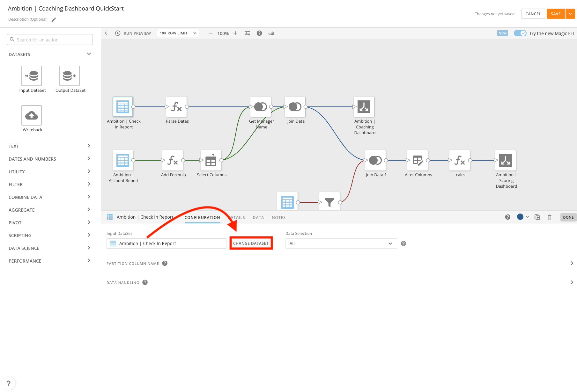Select the Parse Dates formula node
Viewport: 577px width, 392px height.
coord(176,107)
